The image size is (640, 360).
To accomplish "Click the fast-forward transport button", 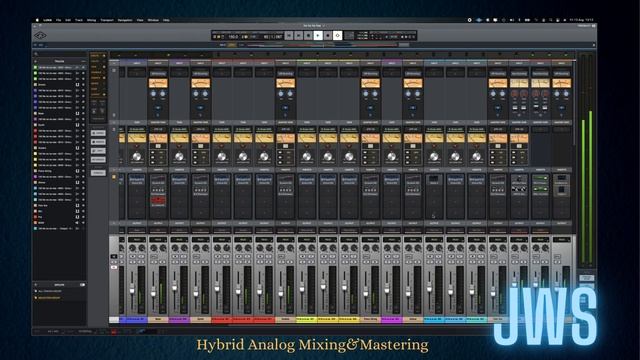I will click(299, 36).
